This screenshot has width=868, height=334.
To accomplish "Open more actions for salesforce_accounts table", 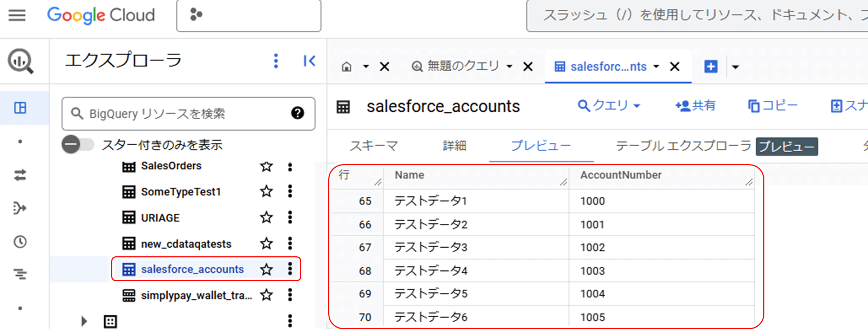I will [x=290, y=269].
